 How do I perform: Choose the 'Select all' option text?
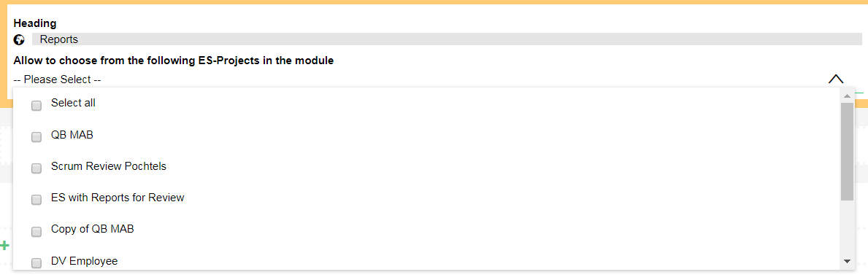[73, 103]
